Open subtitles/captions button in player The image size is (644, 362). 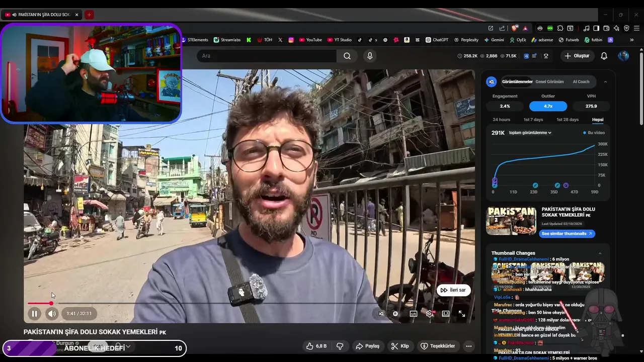(x=414, y=313)
